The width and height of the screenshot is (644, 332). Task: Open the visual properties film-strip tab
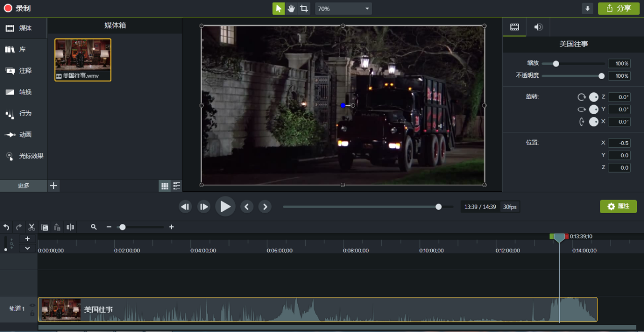(x=514, y=27)
